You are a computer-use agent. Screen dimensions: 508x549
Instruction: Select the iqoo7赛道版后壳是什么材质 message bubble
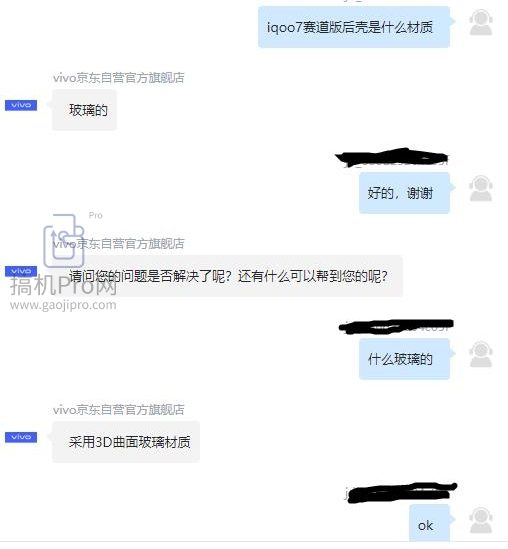354,27
